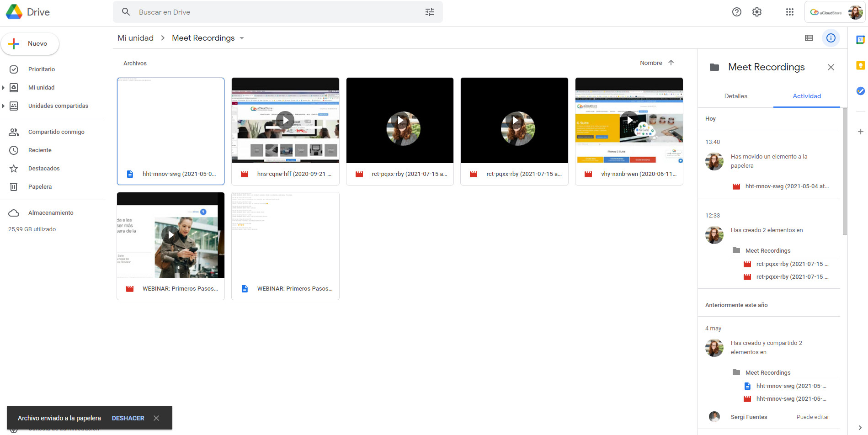Screen dimensions: 868x435
Task: Toggle Nombre sort direction arrow
Action: [671, 63]
